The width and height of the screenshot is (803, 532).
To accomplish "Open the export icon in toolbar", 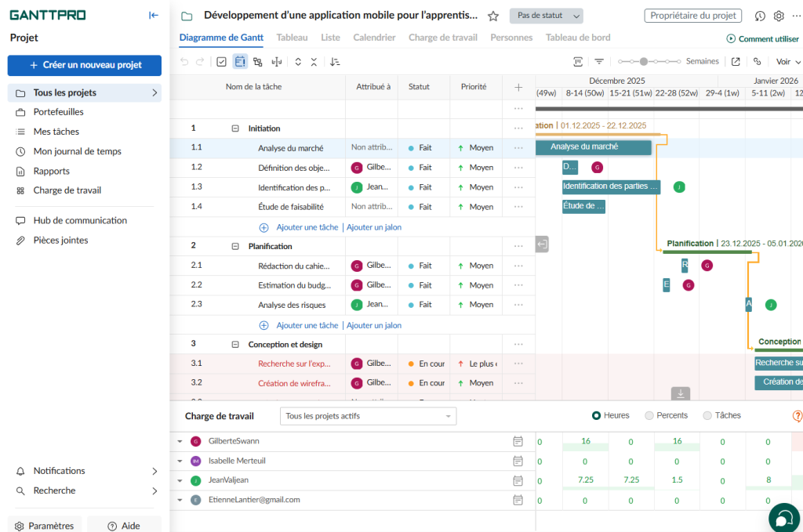I will [x=736, y=62].
